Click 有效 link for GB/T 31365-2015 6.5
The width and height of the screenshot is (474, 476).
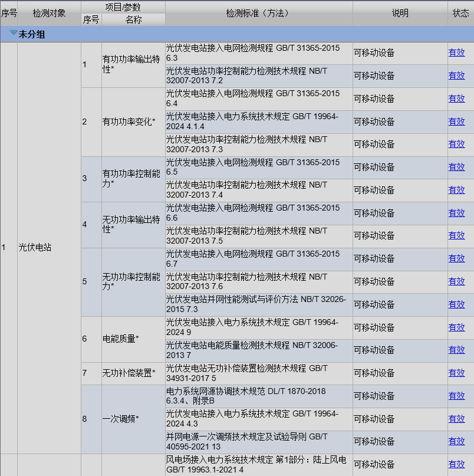[x=456, y=167]
